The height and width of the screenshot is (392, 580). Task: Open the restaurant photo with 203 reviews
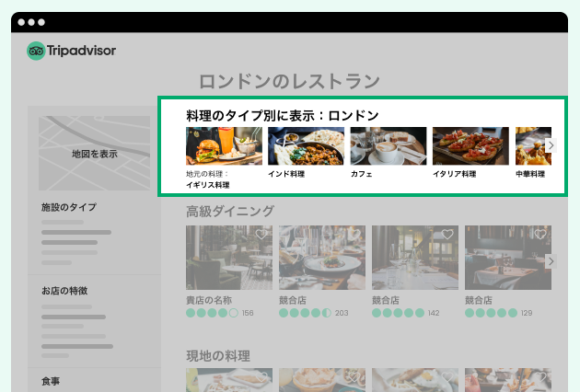[322, 258]
